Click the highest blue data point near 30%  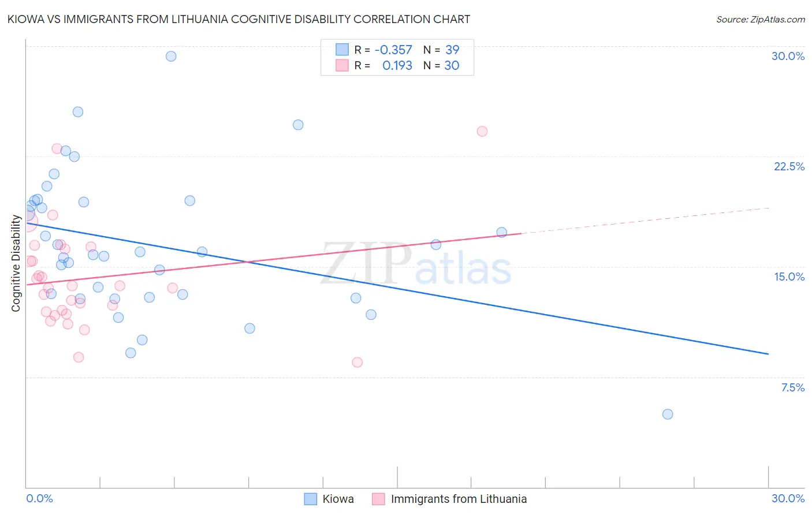171,56
